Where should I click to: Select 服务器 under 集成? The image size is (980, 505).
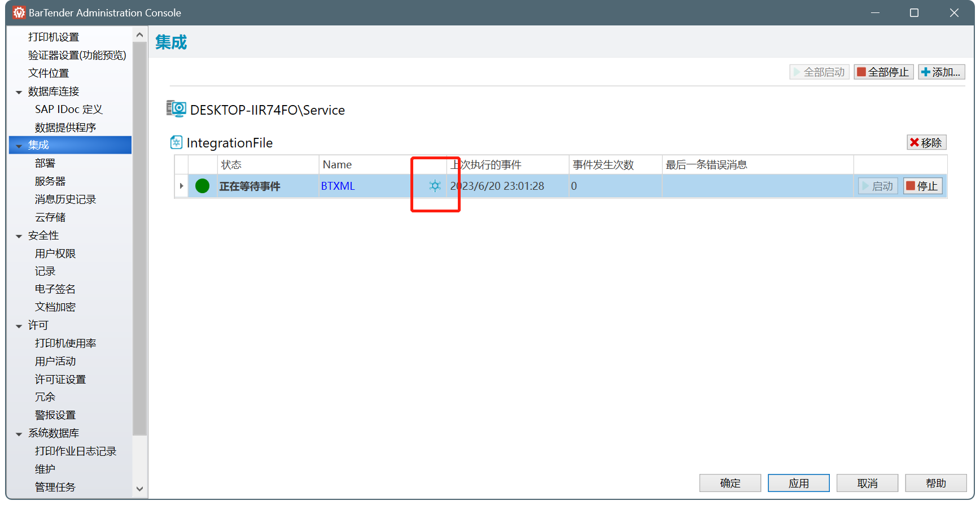click(x=50, y=181)
